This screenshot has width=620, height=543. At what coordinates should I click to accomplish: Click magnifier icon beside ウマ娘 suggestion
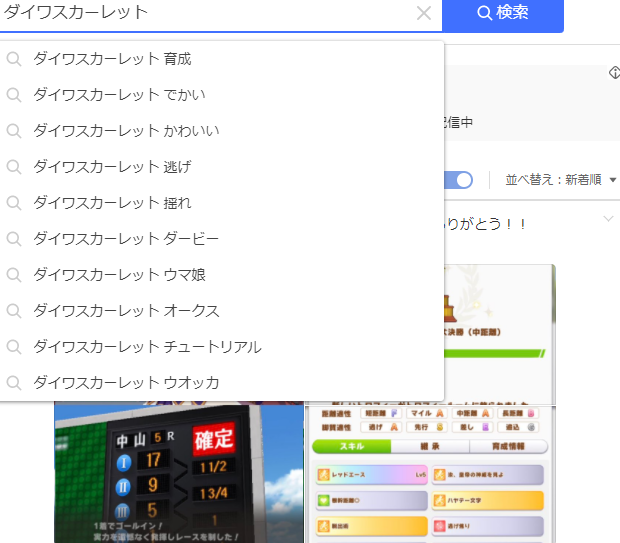coord(14,275)
